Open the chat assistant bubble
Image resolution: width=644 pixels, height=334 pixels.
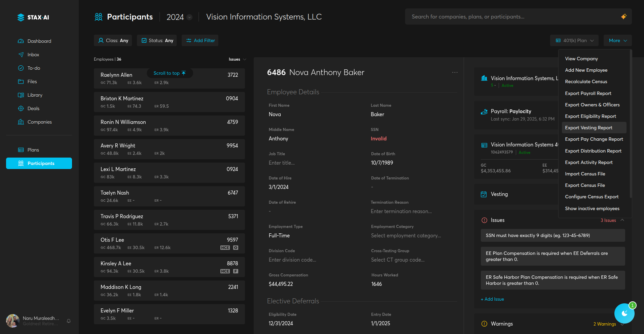pyautogui.click(x=624, y=313)
